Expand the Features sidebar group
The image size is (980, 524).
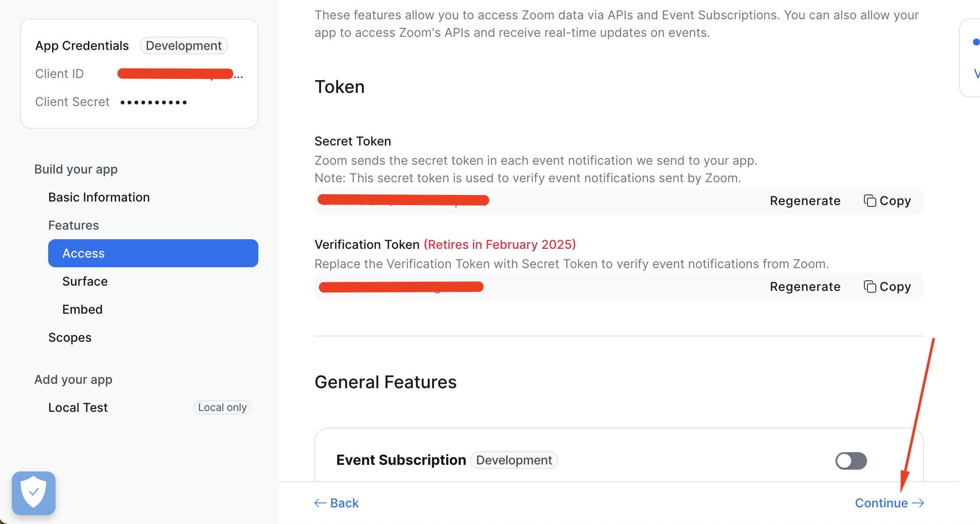click(74, 225)
